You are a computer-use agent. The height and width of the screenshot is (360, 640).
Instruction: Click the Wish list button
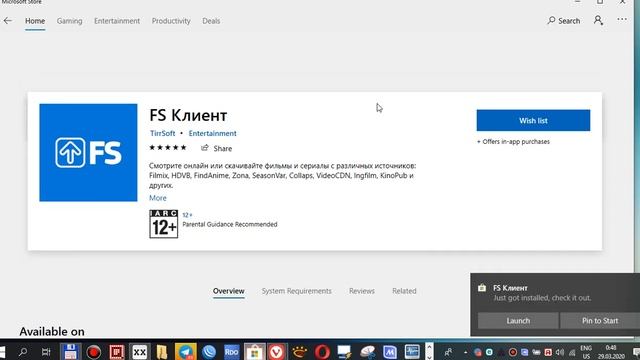point(533,120)
